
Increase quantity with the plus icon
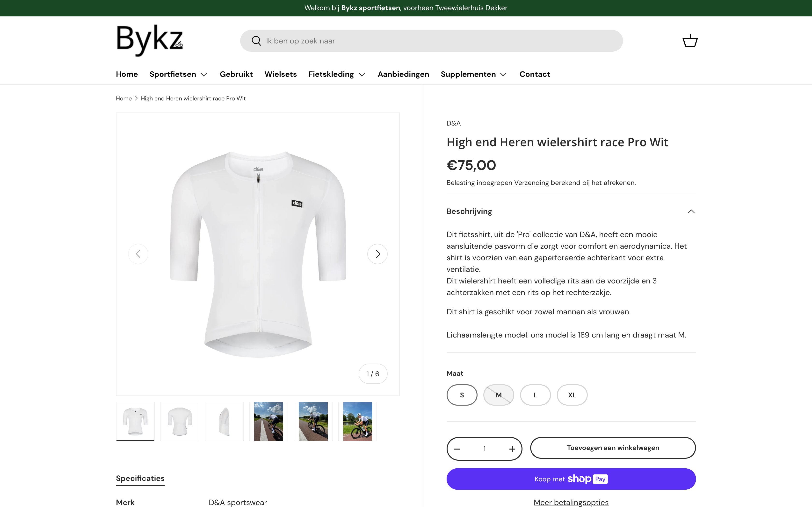(512, 448)
